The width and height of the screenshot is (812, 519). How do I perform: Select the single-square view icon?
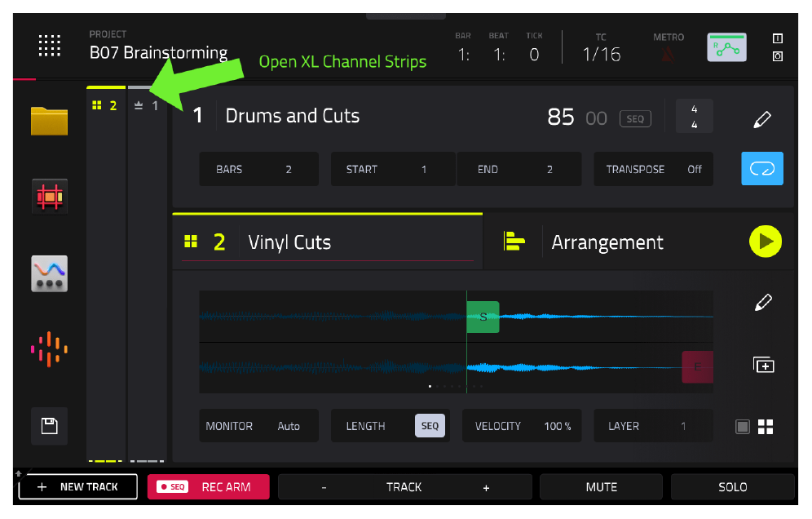[742, 427]
